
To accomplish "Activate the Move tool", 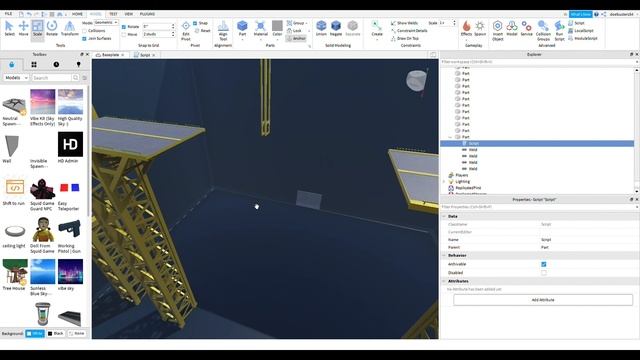I will click(23, 28).
